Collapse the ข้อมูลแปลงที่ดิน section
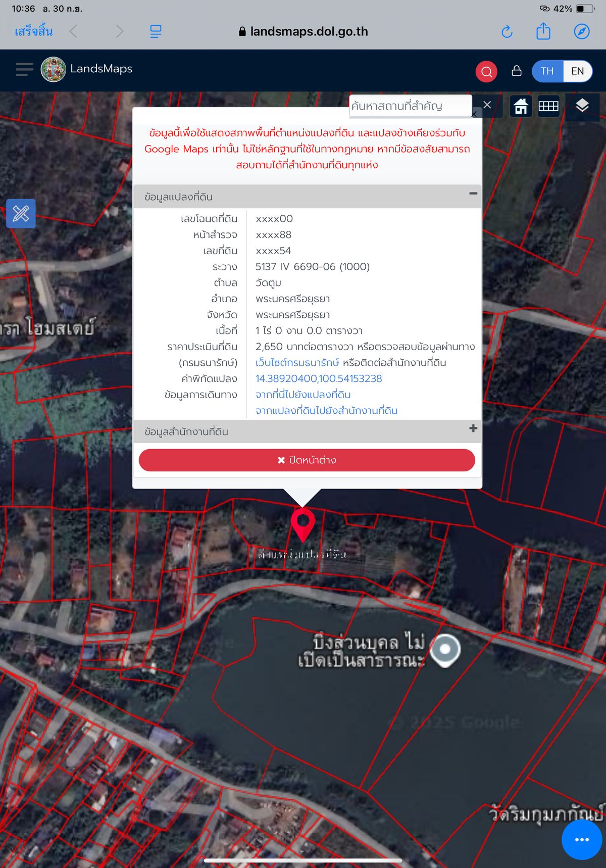This screenshot has width=606, height=868. point(473,194)
